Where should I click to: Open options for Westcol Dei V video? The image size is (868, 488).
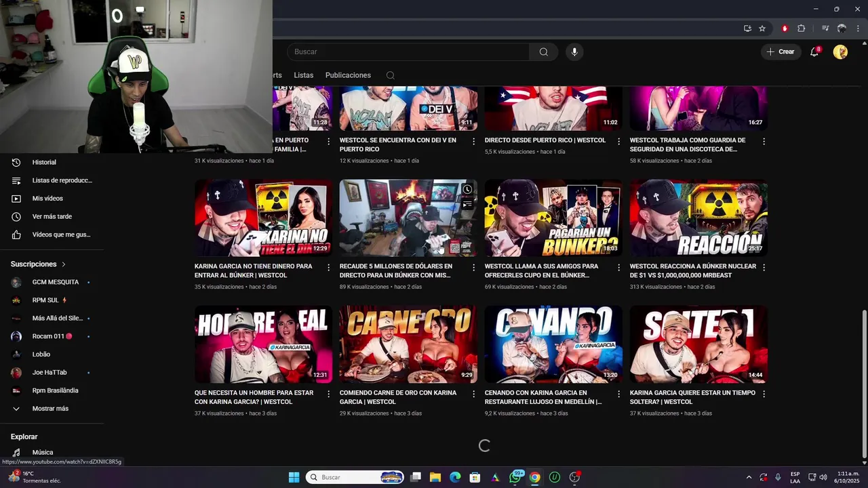click(x=474, y=142)
